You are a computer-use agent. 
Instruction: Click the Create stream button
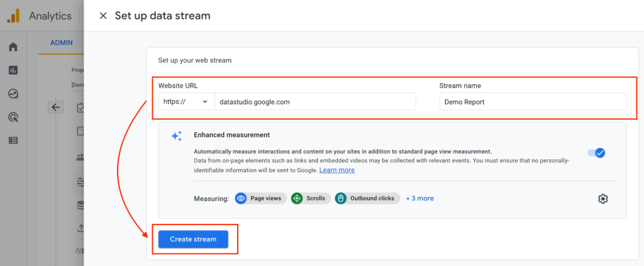[193, 239]
